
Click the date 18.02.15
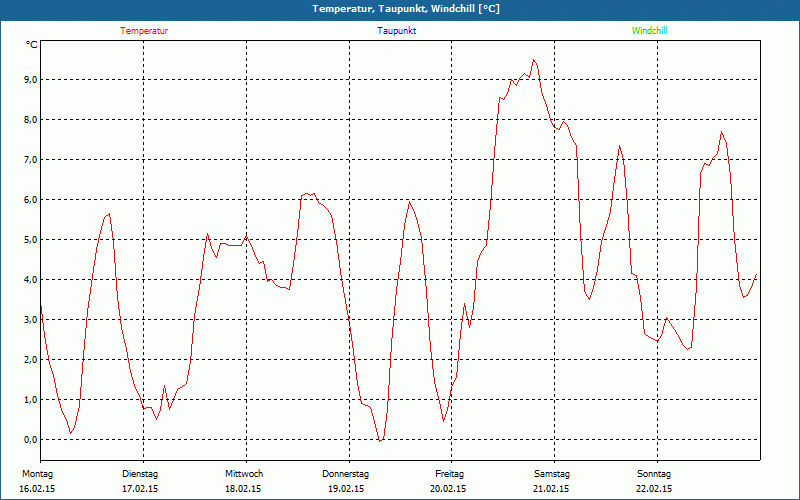click(x=243, y=489)
